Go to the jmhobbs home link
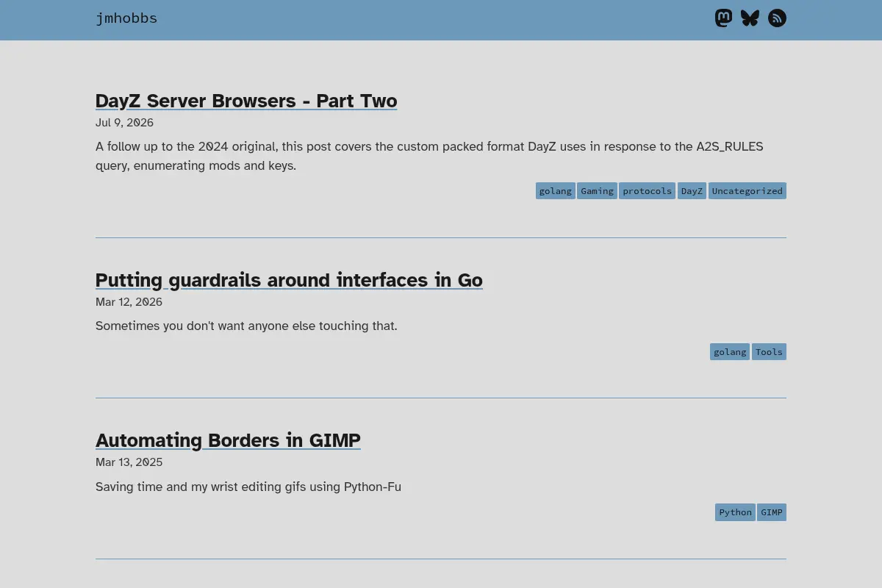Viewport: 882px width, 588px height. point(126,18)
